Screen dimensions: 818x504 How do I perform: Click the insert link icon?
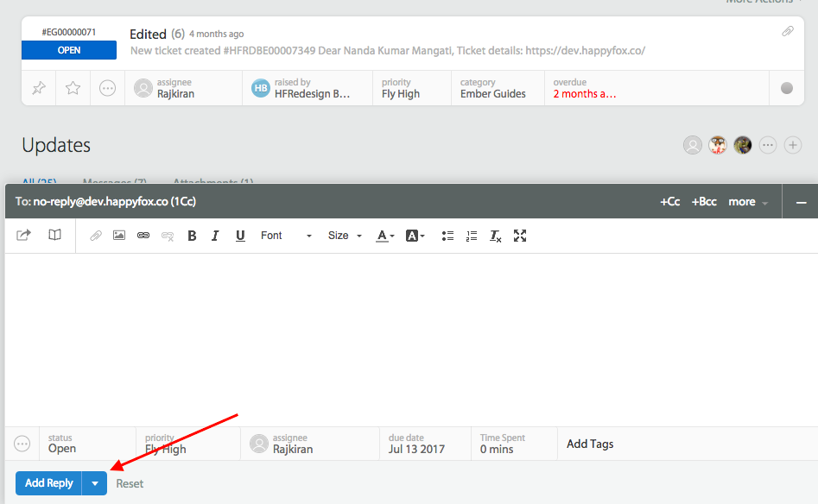tap(143, 236)
